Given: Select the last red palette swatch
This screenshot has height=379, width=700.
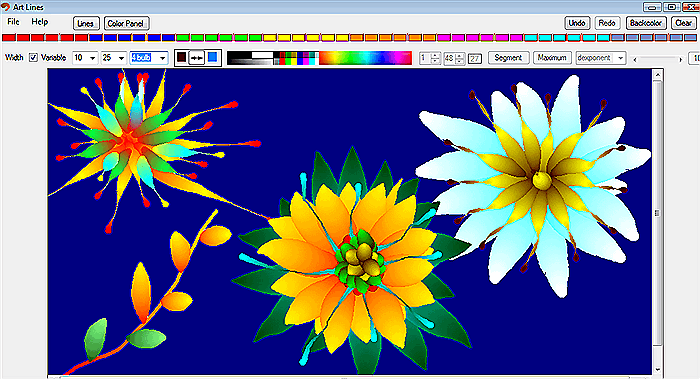Looking at the screenshot, I should coord(81,38).
